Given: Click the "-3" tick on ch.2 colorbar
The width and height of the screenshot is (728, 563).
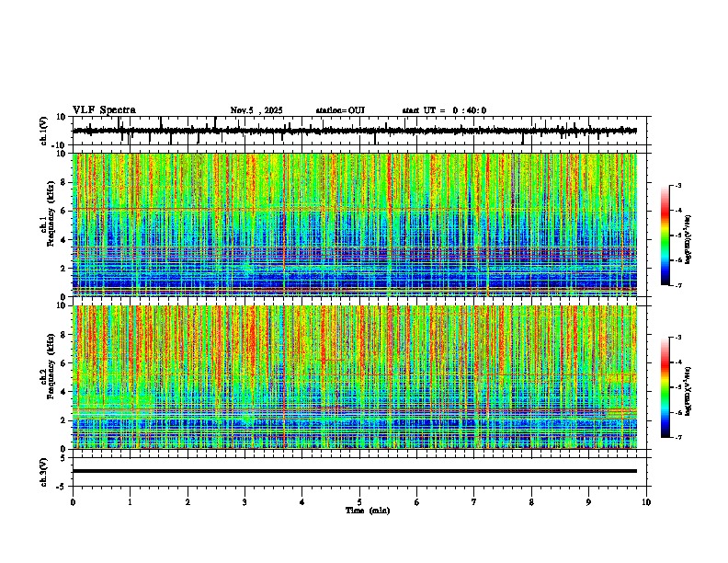Looking at the screenshot, I should pyautogui.click(x=678, y=338).
